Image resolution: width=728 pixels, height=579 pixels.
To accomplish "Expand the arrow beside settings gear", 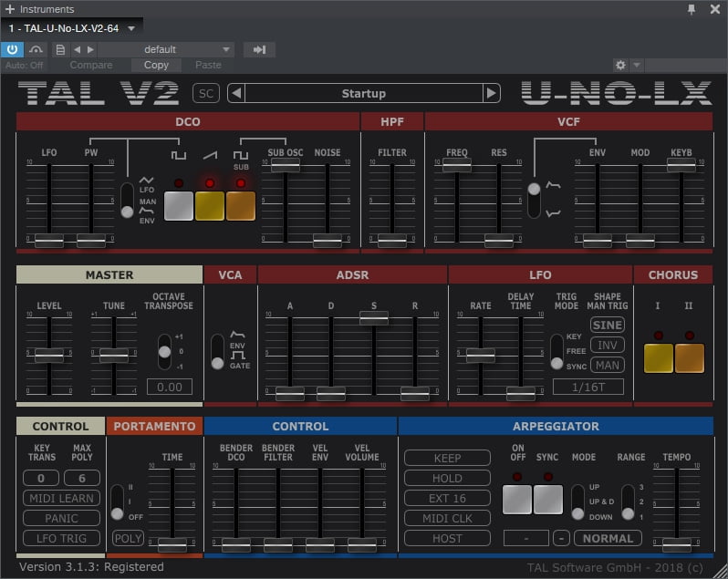I will click(x=637, y=65).
